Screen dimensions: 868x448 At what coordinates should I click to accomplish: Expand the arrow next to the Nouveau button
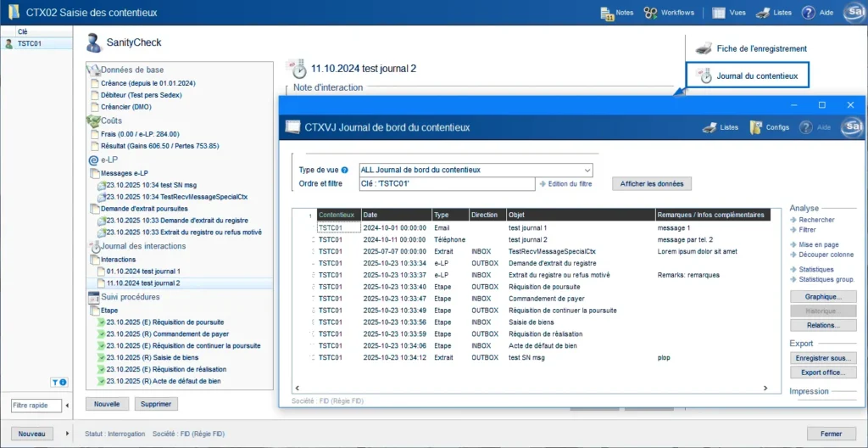pos(68,434)
